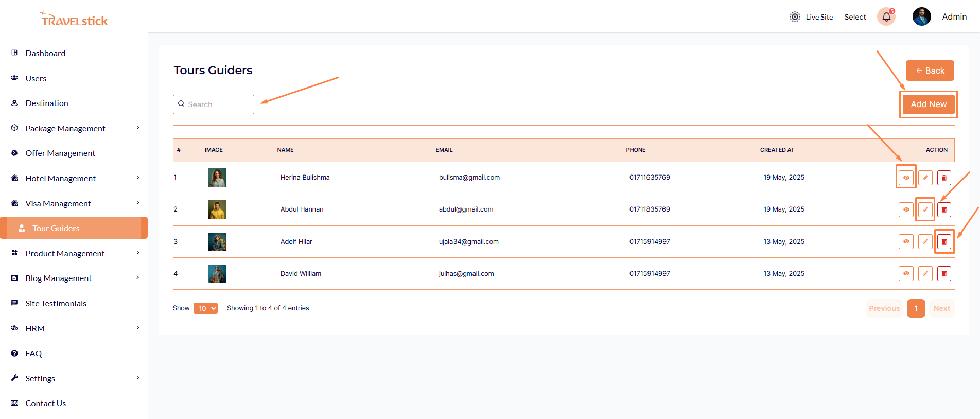Click phone number 01711835769
The image size is (980, 419).
tap(650, 209)
